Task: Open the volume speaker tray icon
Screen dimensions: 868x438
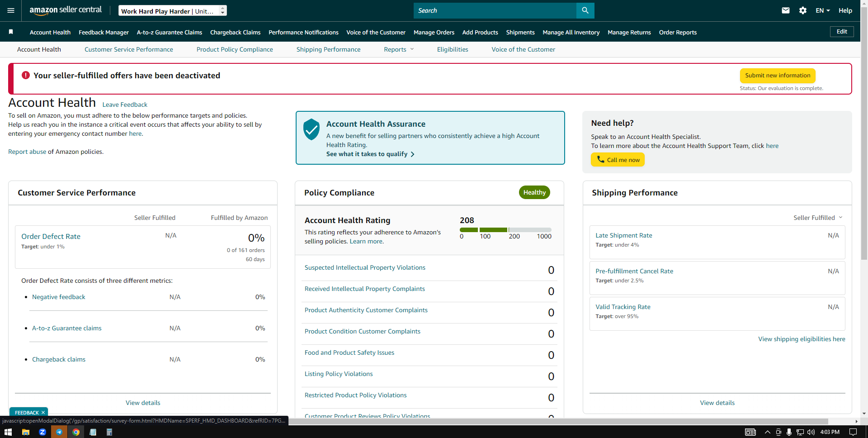Action: 811,432
